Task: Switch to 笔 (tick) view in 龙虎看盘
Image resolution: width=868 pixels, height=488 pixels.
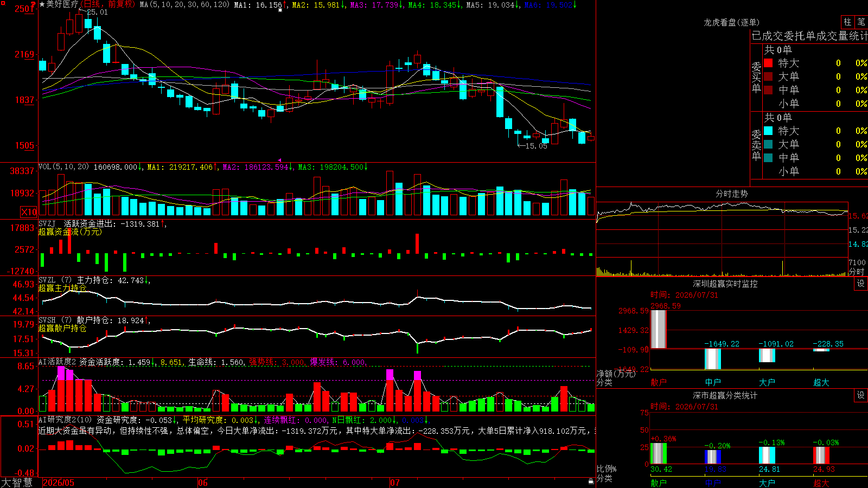Action: click(861, 22)
